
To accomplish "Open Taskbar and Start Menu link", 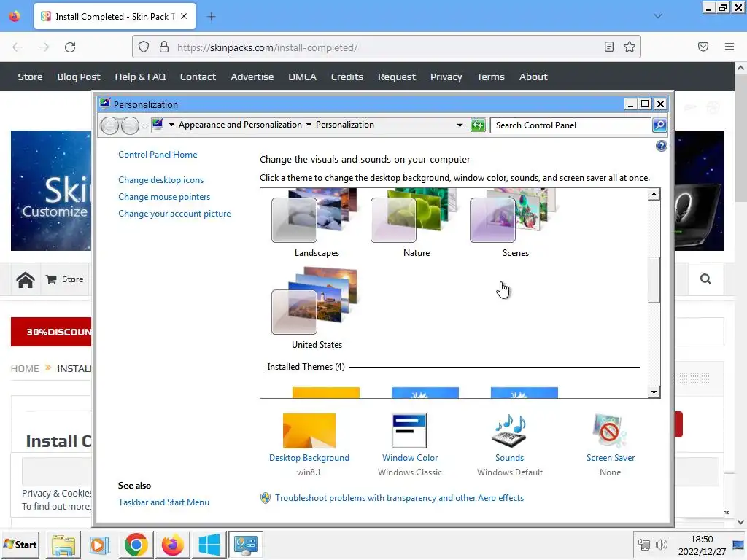I will coord(163,502).
